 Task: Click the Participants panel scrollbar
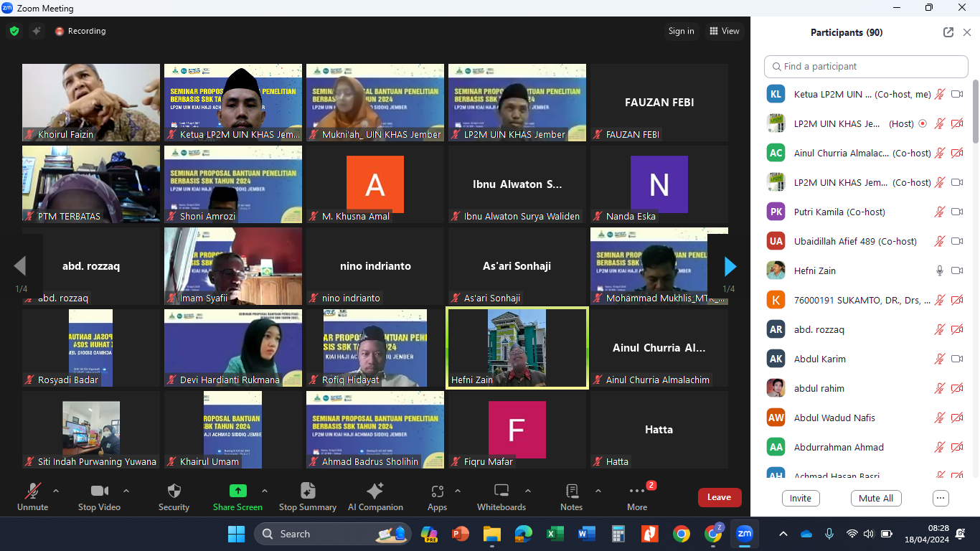[975, 115]
